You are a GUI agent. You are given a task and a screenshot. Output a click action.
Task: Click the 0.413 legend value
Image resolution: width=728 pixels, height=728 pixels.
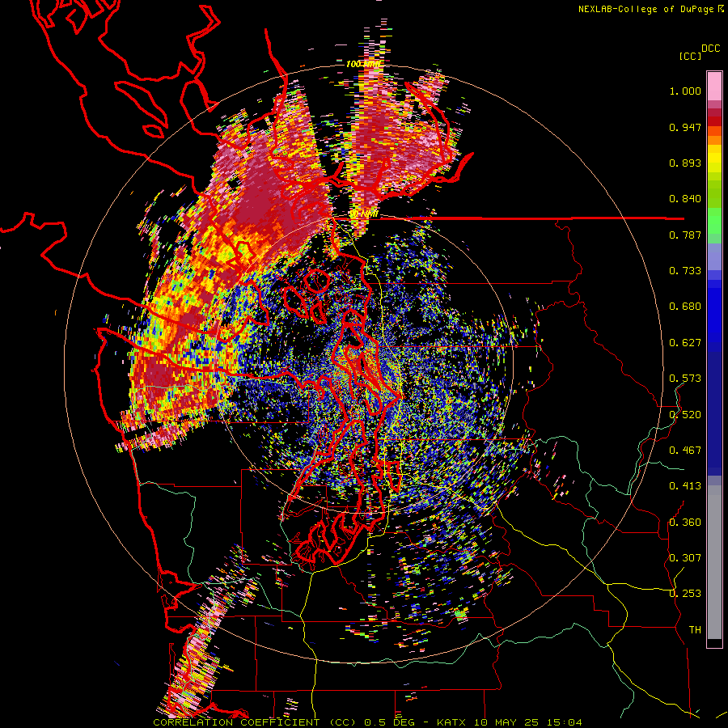pyautogui.click(x=685, y=486)
